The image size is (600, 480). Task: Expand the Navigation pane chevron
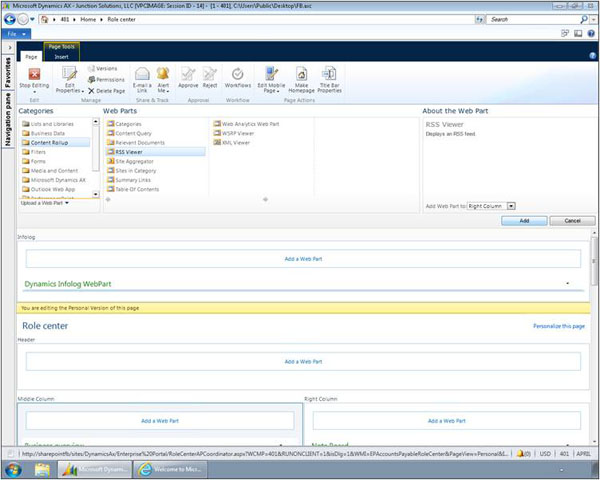(10, 47)
